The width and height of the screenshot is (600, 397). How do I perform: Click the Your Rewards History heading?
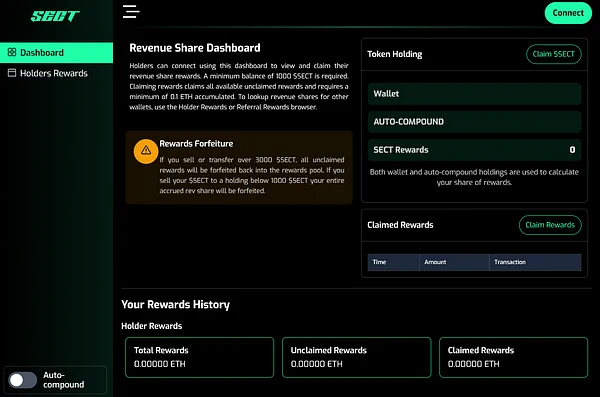[175, 304]
